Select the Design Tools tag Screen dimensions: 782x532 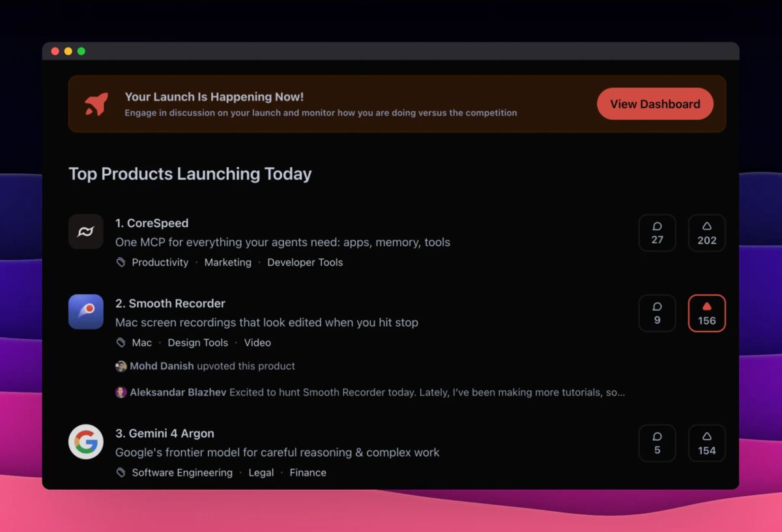click(198, 343)
